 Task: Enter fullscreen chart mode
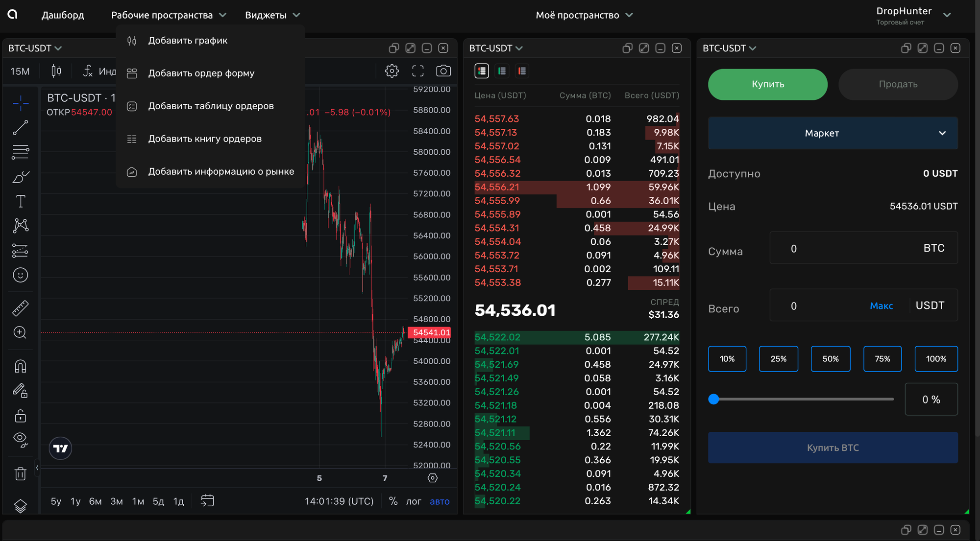point(417,71)
